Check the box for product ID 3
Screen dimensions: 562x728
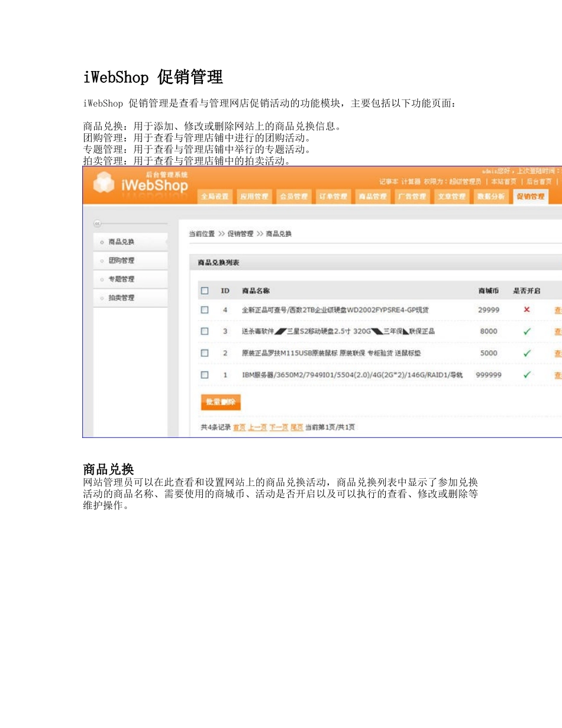205,331
